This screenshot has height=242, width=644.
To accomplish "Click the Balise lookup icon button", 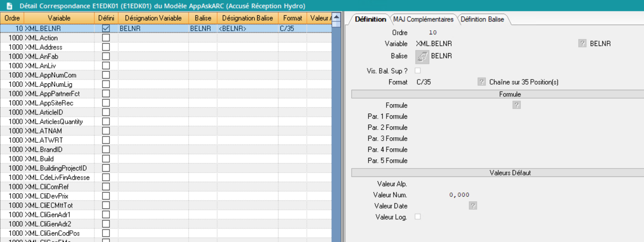I will click(x=422, y=57).
